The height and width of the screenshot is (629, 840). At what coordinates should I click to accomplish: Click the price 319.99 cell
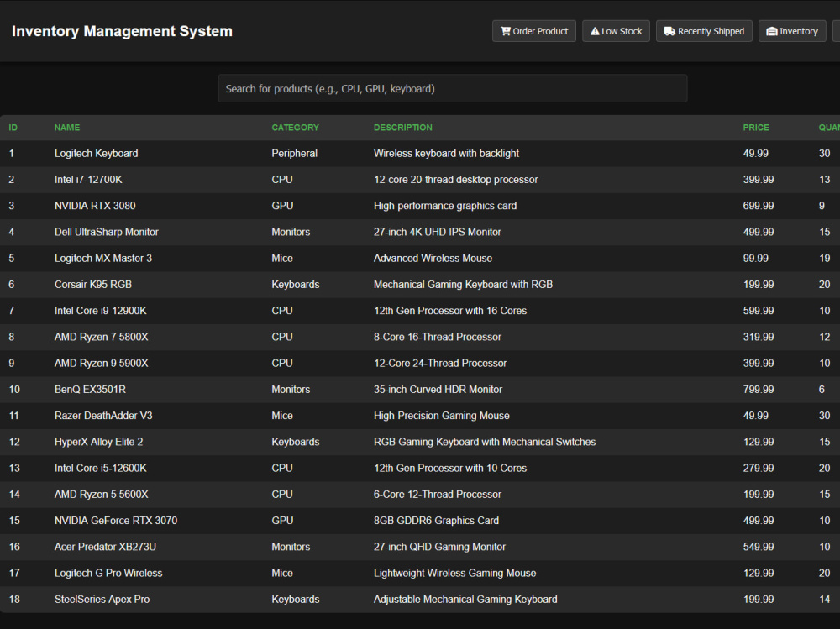tap(758, 337)
